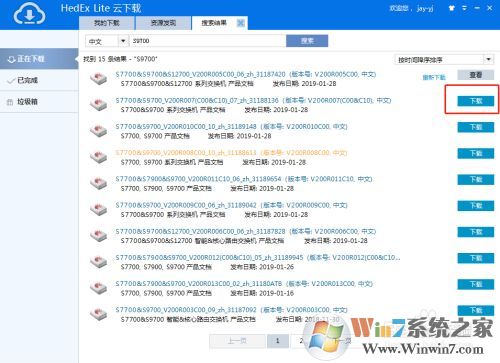Open the 中文 language dropdown
Viewport: 500px width, 363px height.
[x=107, y=41]
